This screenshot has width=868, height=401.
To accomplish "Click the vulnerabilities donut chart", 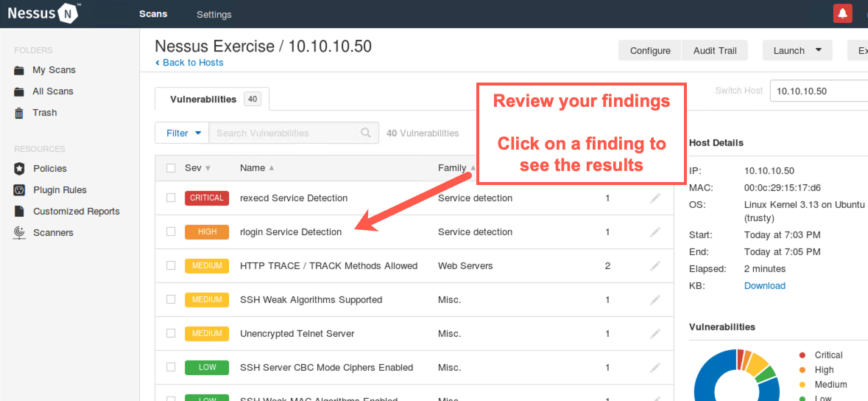I will coord(737,375).
